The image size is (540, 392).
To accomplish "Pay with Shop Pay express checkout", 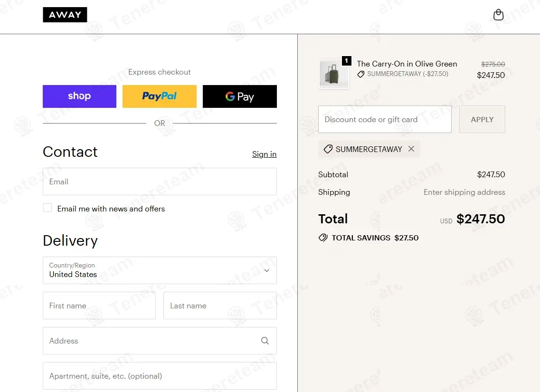I will 79,96.
